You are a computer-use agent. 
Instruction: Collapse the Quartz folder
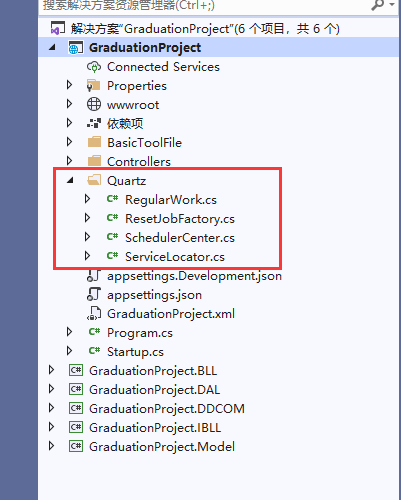pyautogui.click(x=70, y=181)
